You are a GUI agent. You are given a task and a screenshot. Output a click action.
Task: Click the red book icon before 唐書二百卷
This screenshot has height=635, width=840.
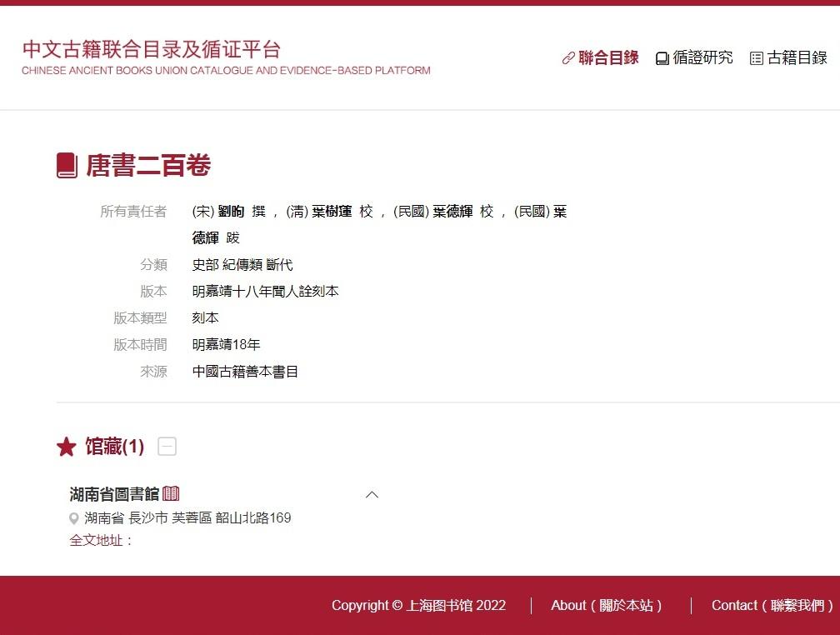coord(67,166)
